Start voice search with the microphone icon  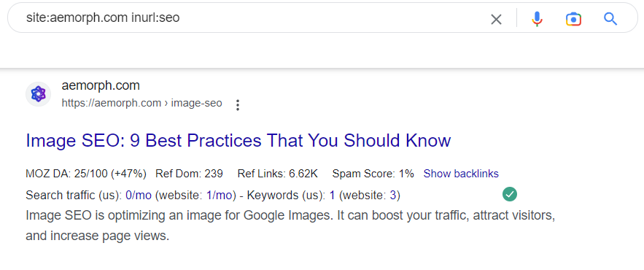point(537,19)
